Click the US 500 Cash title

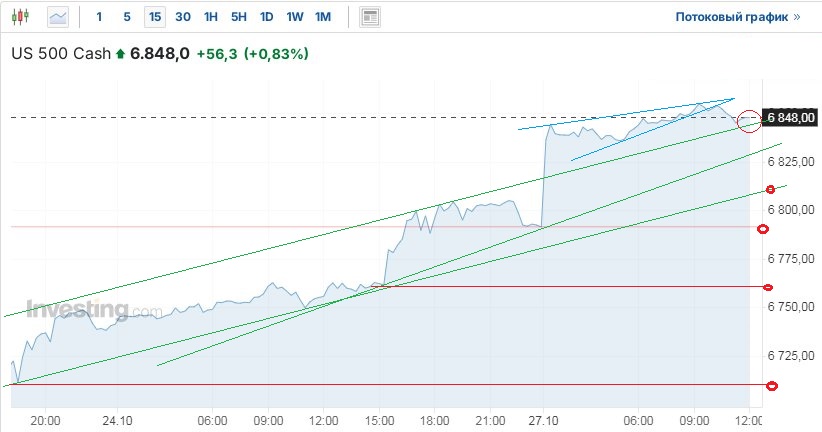pyautogui.click(x=60, y=55)
